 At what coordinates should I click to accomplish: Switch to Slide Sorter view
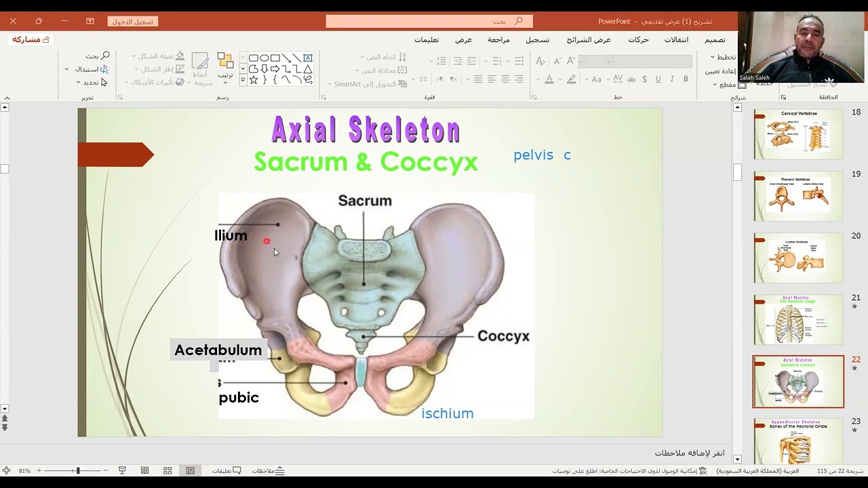click(x=167, y=470)
